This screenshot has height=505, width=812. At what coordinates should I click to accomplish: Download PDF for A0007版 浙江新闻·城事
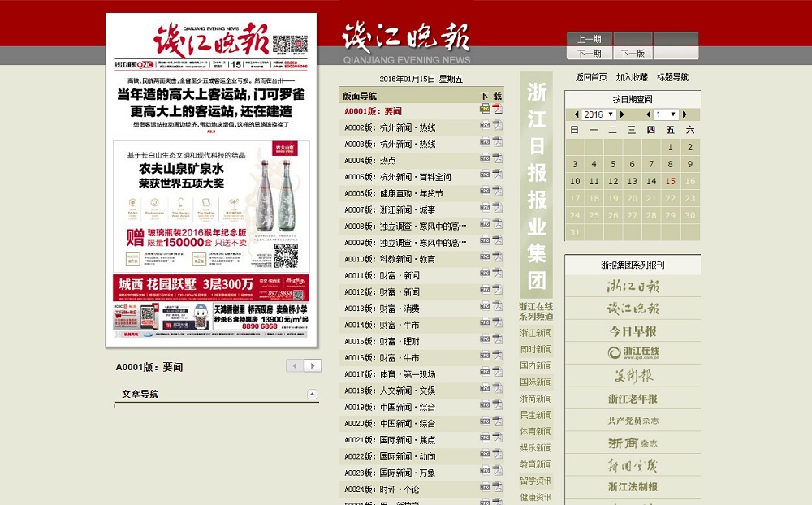click(498, 207)
